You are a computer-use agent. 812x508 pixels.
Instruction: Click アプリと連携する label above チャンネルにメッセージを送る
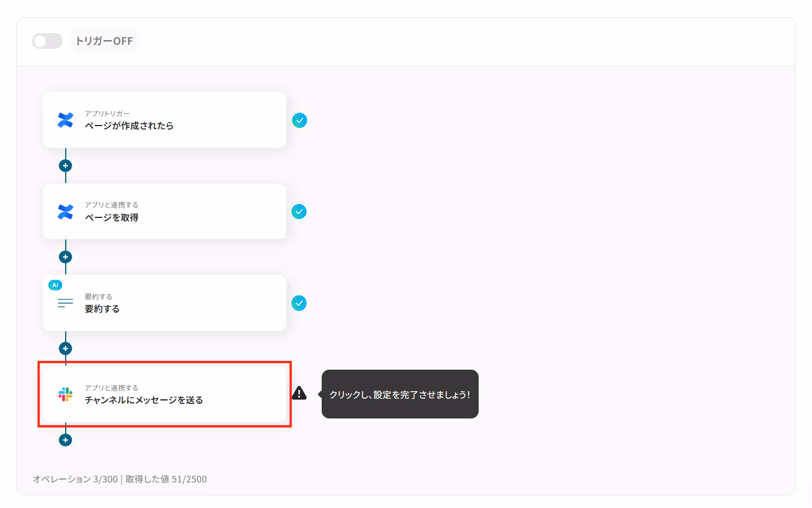pyautogui.click(x=112, y=388)
